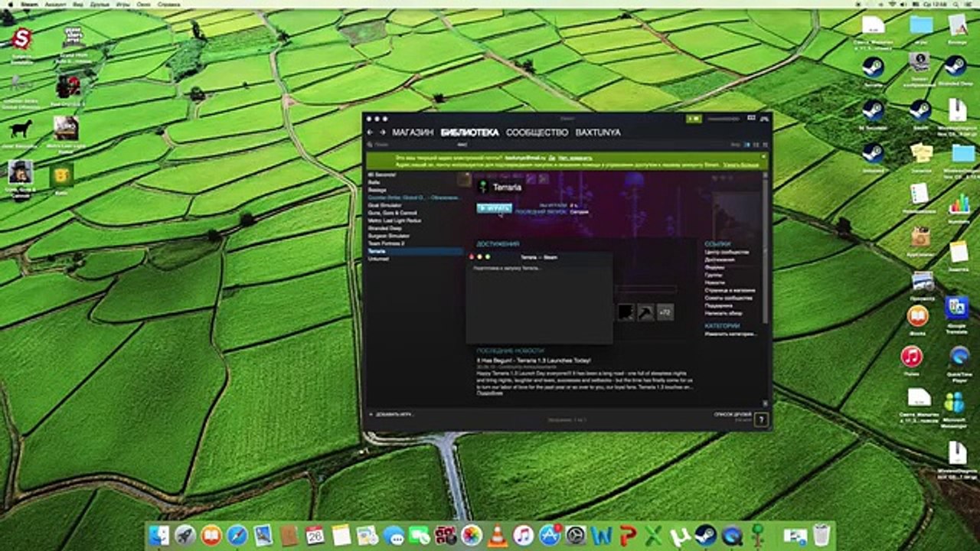Image resolution: width=980 pixels, height=551 pixels.
Task: Open System Preferences gear in dock
Action: (x=575, y=535)
